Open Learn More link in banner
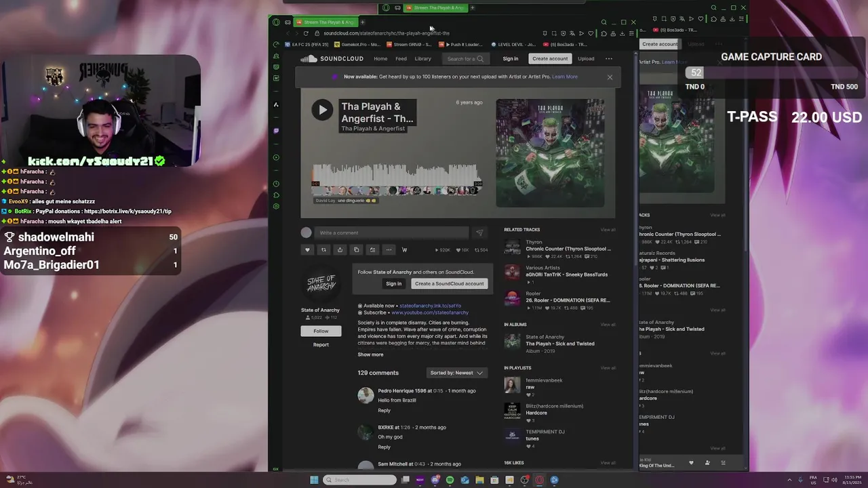This screenshot has height=488, width=868. tap(565, 77)
